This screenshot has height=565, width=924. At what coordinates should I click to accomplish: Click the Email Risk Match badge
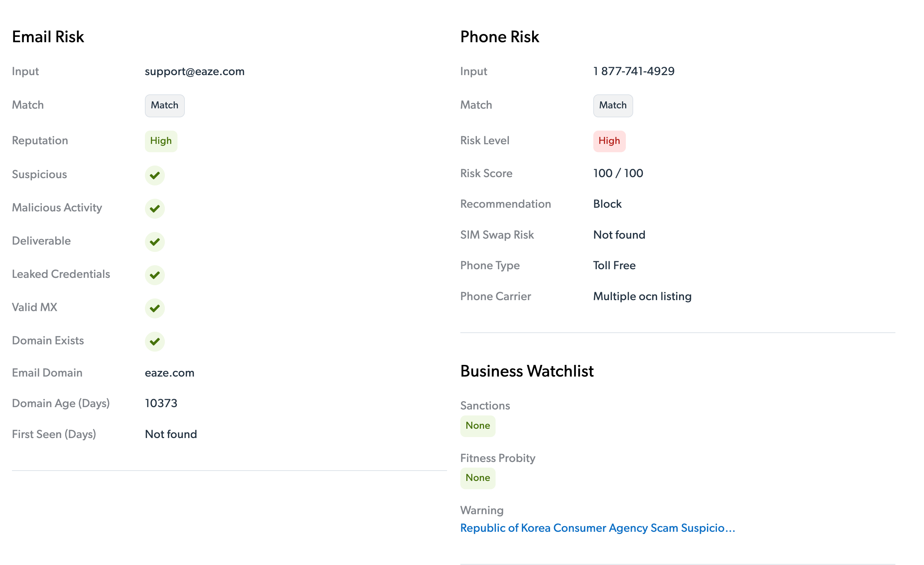(x=165, y=105)
